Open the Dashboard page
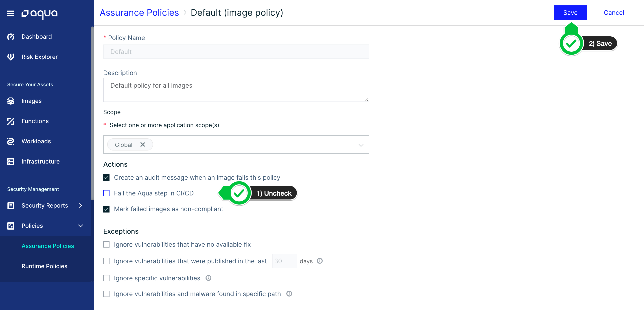 pyautogui.click(x=37, y=36)
